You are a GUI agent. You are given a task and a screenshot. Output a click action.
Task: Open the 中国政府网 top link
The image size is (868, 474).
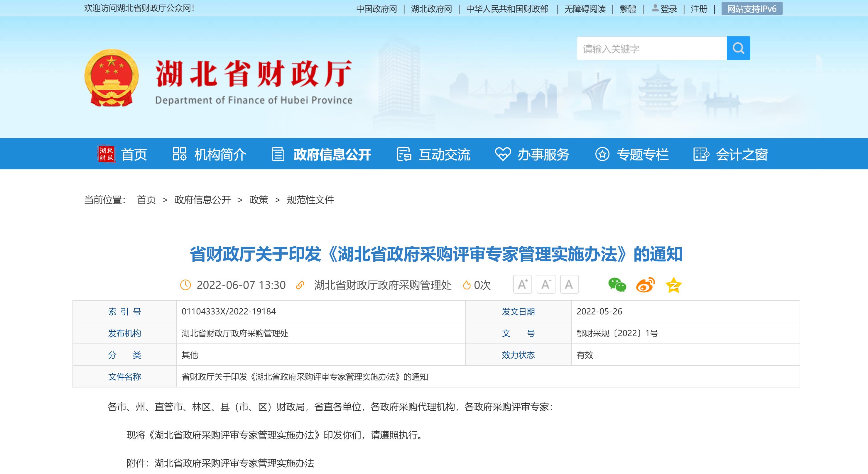(x=376, y=9)
